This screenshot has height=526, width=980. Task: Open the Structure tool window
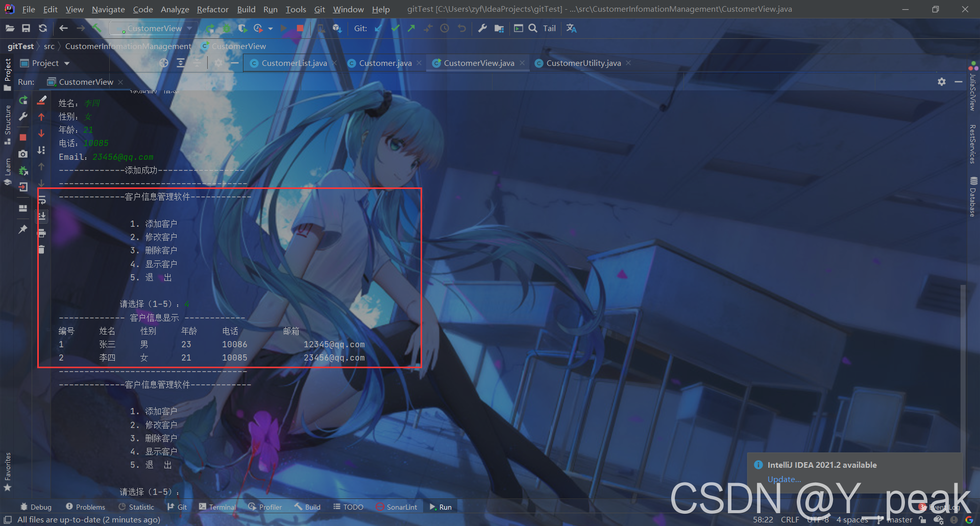click(8, 125)
